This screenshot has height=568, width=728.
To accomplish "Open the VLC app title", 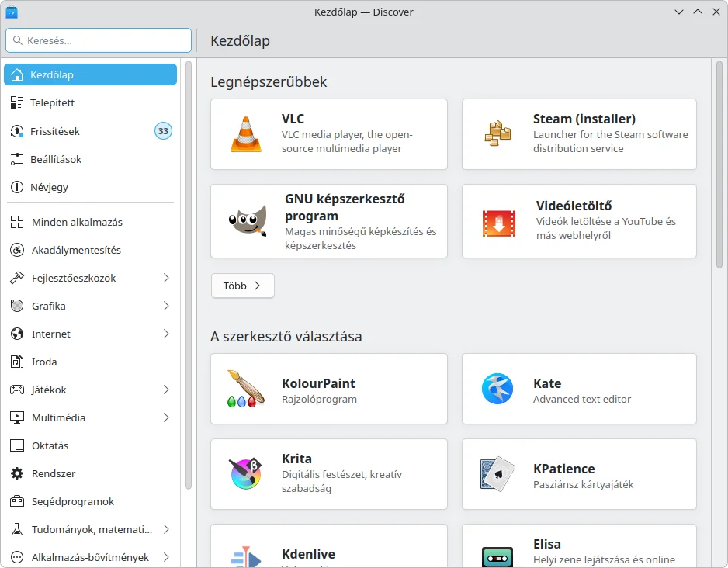I will point(293,119).
